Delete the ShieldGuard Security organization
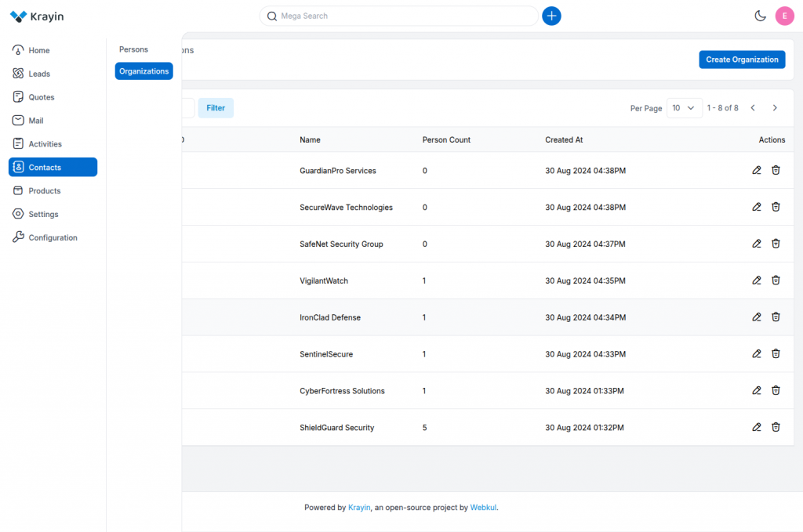Viewport: 803px width, 532px height. pyautogui.click(x=776, y=427)
